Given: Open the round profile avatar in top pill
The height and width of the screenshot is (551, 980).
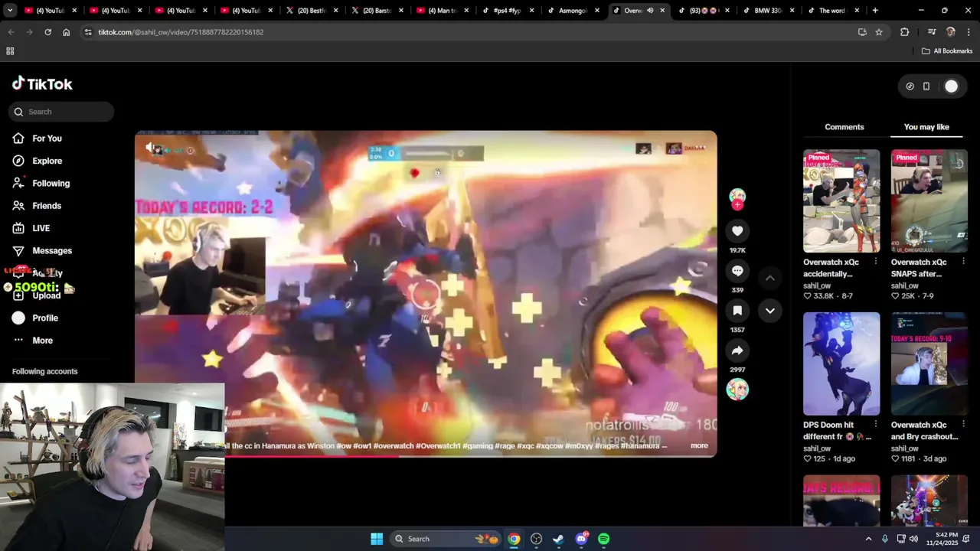Looking at the screenshot, I should 951,86.
